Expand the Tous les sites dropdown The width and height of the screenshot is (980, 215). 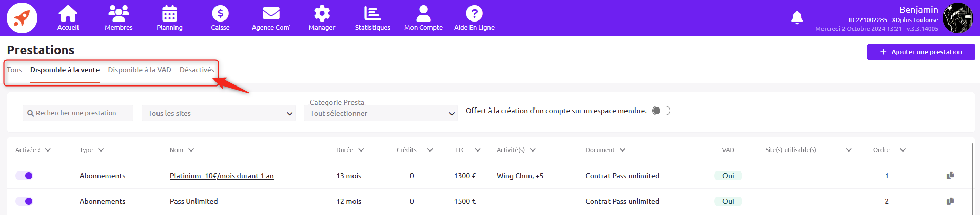tap(219, 113)
